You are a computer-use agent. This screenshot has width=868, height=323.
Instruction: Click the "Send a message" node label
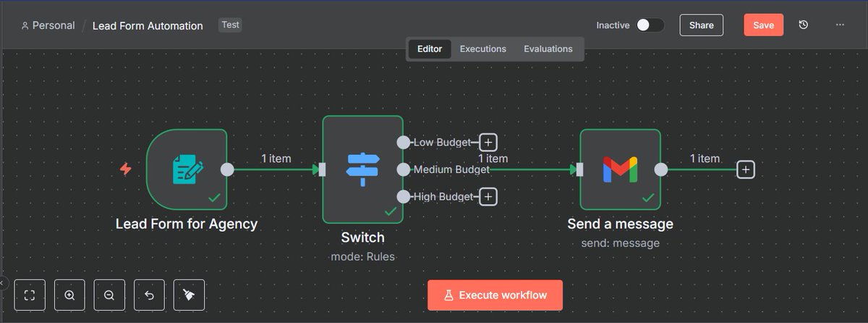[620, 224]
